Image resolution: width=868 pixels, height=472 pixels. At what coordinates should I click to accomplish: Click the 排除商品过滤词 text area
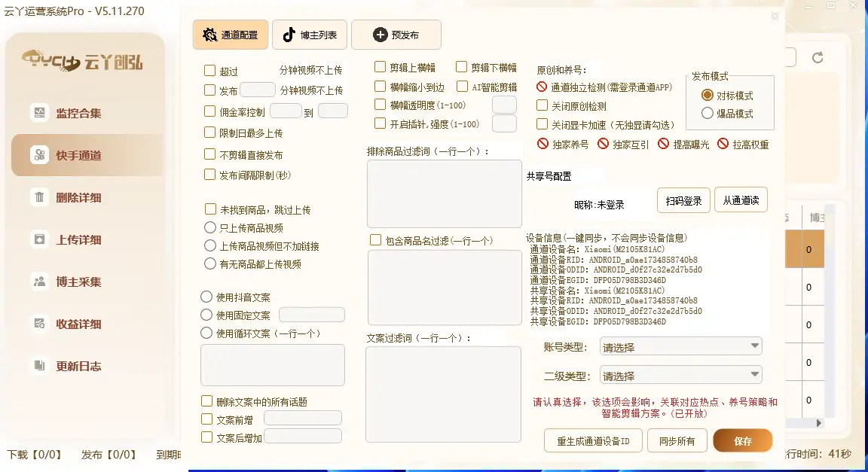[444, 193]
